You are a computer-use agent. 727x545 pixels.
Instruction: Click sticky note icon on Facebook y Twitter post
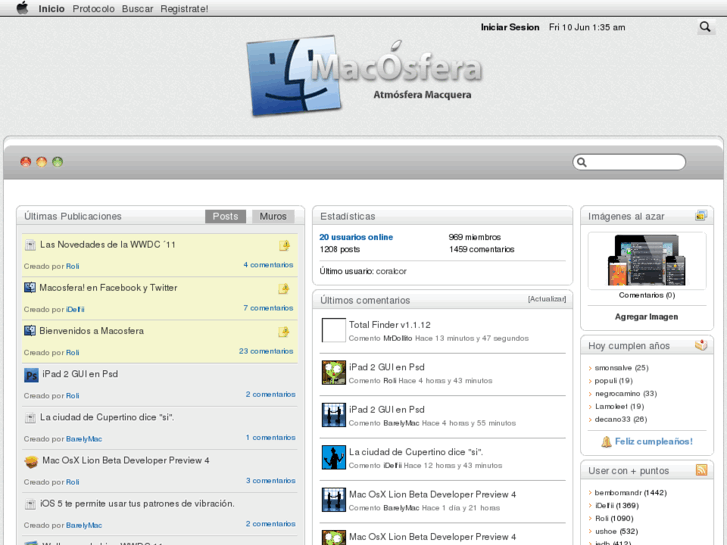[284, 289]
